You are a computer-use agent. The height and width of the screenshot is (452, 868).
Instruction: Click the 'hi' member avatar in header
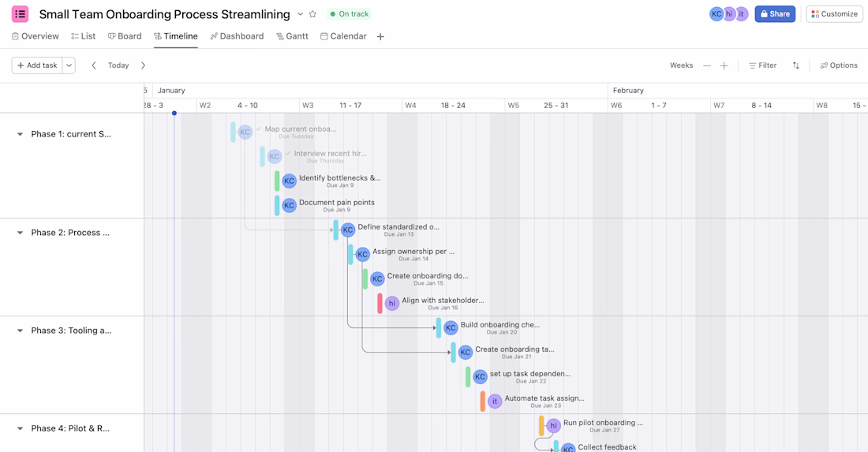[729, 14]
